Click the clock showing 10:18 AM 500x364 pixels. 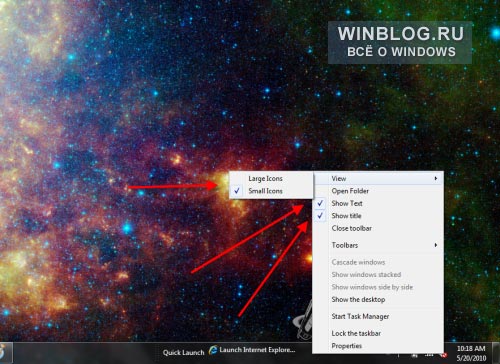[471, 349]
